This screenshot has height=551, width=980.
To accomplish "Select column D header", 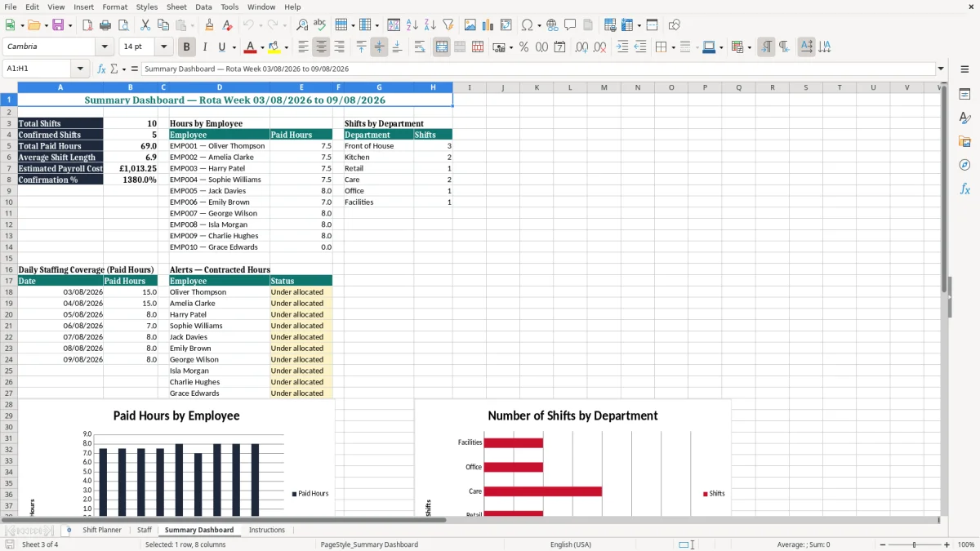I will pyautogui.click(x=220, y=87).
